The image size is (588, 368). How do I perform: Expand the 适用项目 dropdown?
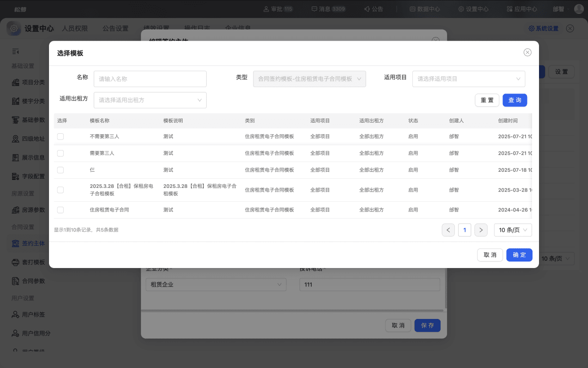[469, 79]
